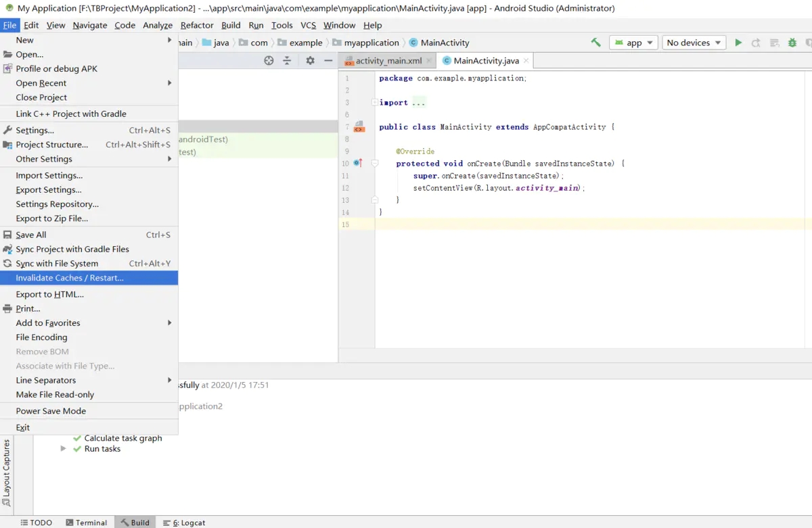This screenshot has width=812, height=528.
Task: Select Link C++ Project with Gradle
Action: point(89,114)
